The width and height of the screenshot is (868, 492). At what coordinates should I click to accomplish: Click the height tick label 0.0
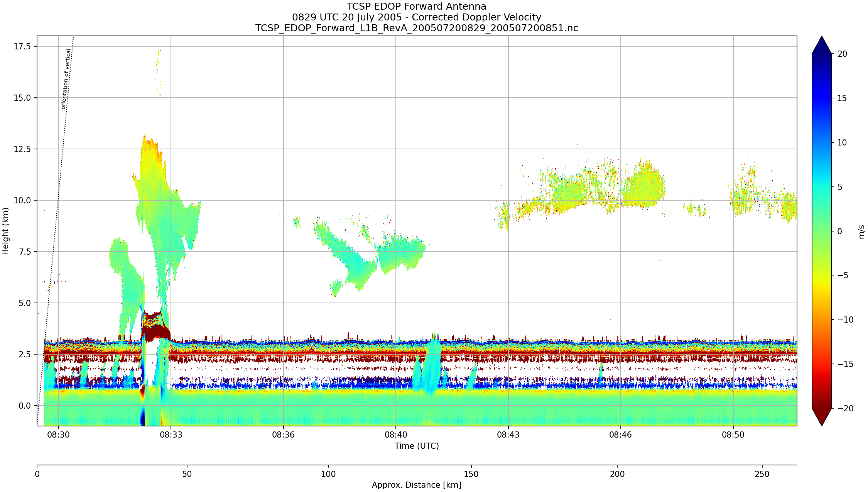[x=24, y=406]
